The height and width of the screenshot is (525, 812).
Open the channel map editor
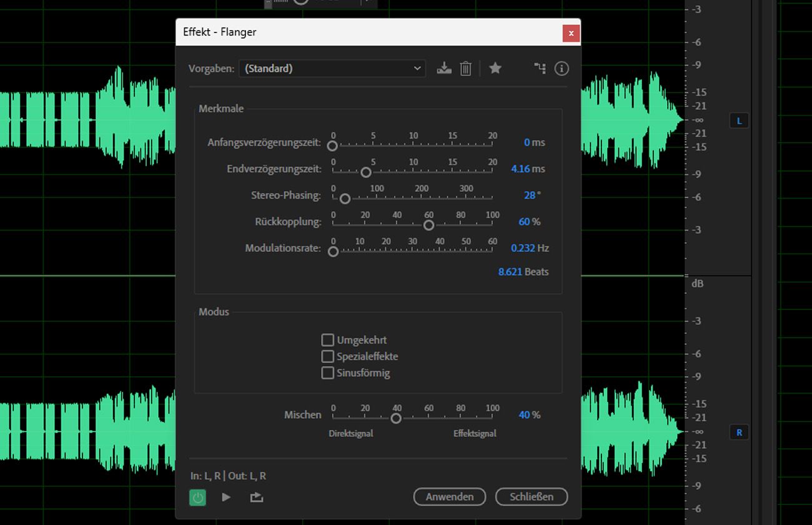tap(540, 69)
